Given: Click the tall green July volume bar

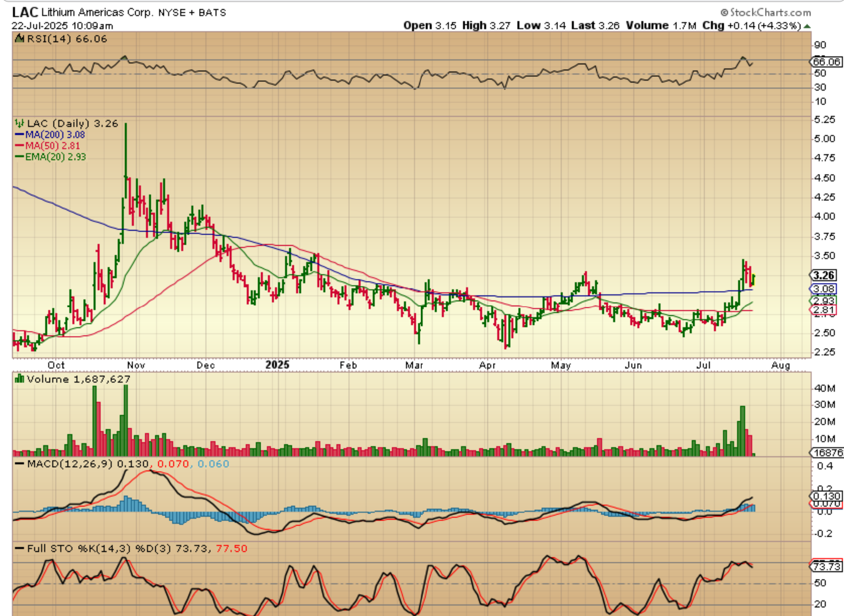Looking at the screenshot, I should pos(742,430).
